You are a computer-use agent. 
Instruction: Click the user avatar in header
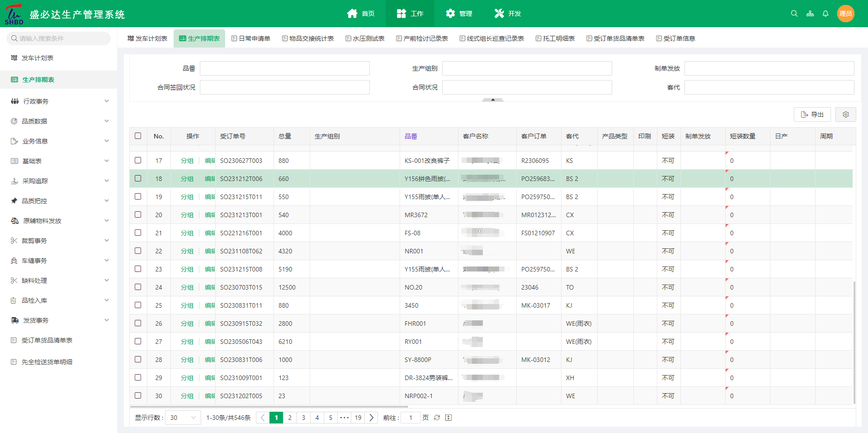click(x=845, y=14)
